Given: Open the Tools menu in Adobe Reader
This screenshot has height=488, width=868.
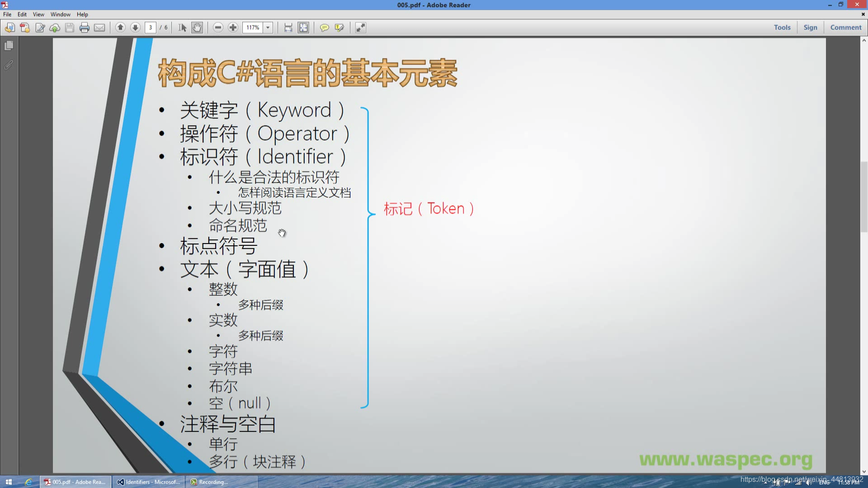Looking at the screenshot, I should 782,28.
